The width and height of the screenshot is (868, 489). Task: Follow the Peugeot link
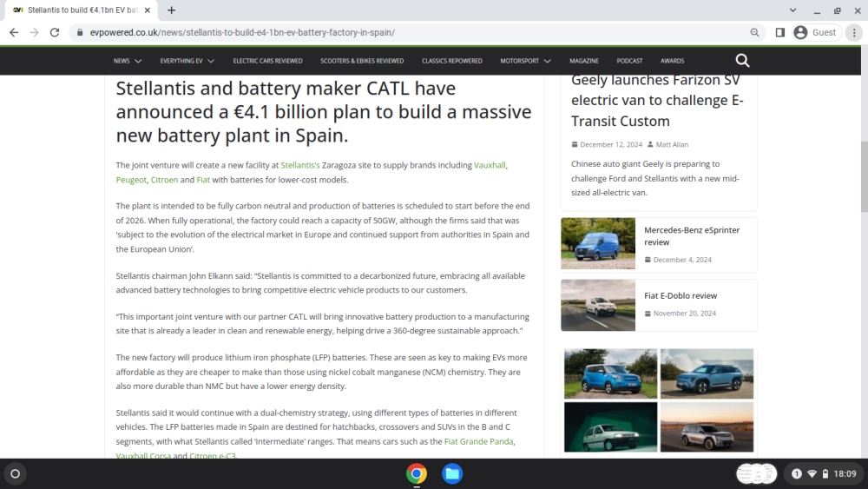pos(131,180)
